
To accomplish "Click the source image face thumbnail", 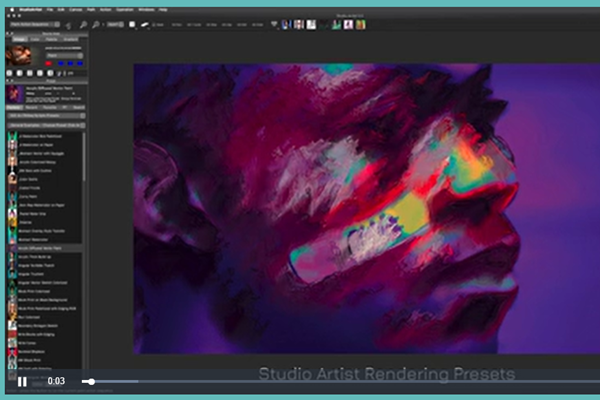I will pos(18,56).
